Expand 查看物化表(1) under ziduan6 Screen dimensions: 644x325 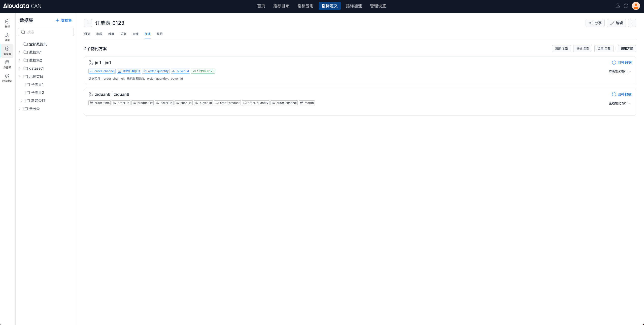point(620,103)
